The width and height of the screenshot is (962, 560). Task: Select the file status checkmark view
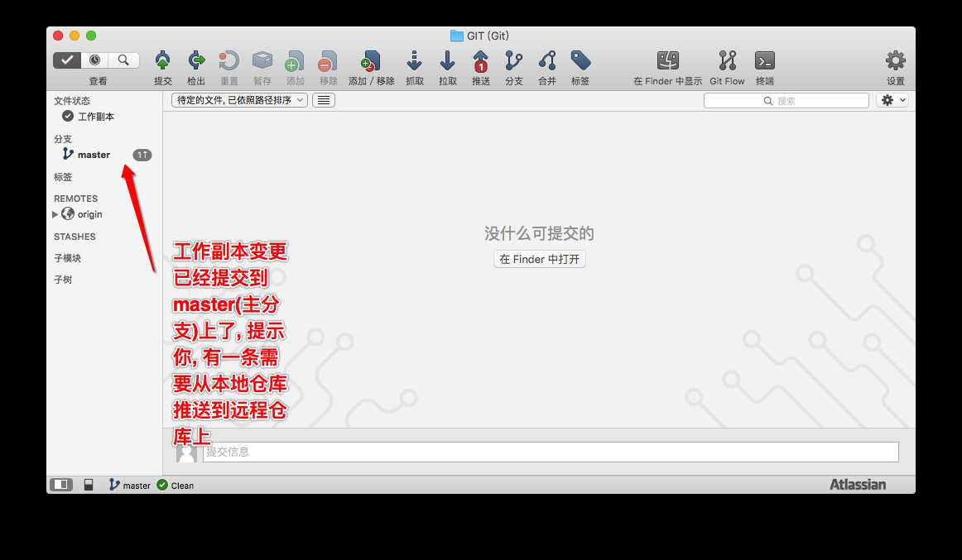[67, 60]
